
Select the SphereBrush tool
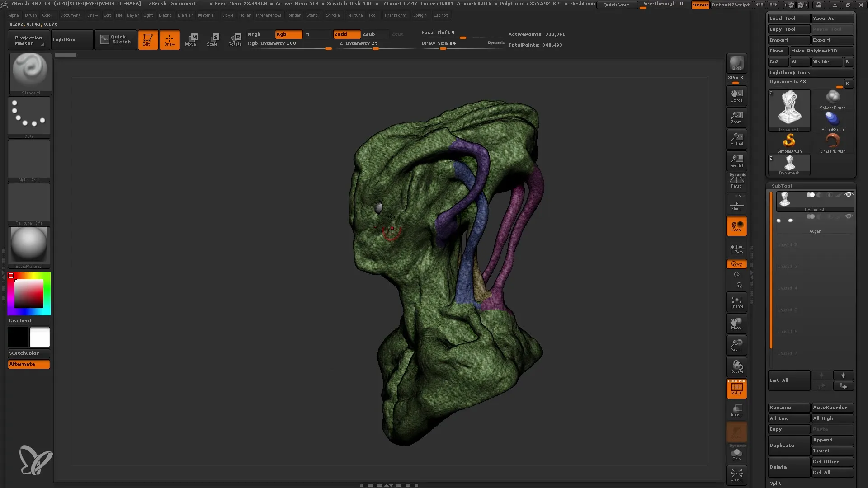[832, 100]
